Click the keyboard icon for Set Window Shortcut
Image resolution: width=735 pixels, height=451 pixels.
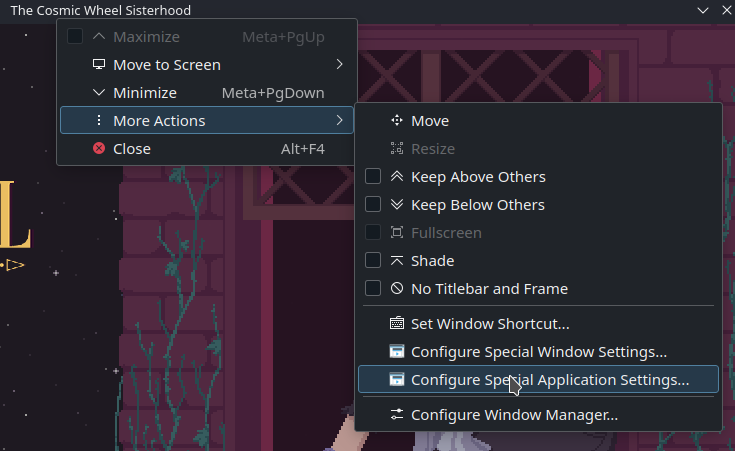tap(397, 323)
